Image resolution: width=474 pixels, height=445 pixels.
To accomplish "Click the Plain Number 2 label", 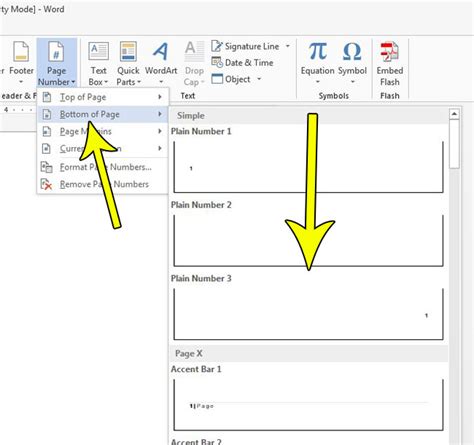I will pyautogui.click(x=201, y=205).
